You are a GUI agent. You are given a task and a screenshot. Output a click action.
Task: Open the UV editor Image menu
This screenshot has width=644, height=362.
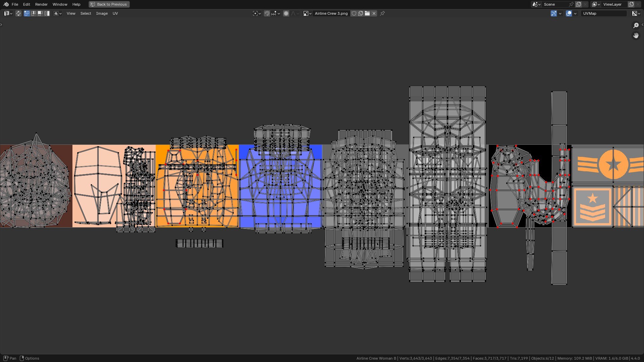[102, 13]
